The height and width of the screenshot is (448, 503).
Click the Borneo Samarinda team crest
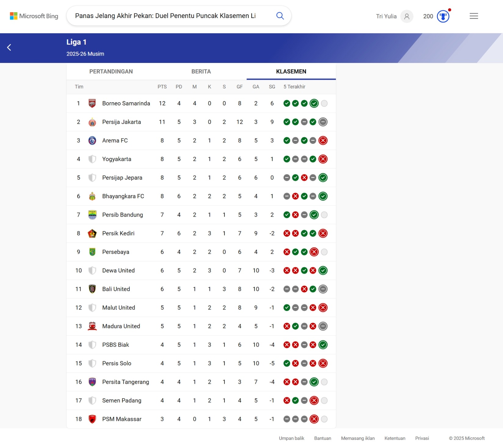tap(92, 104)
